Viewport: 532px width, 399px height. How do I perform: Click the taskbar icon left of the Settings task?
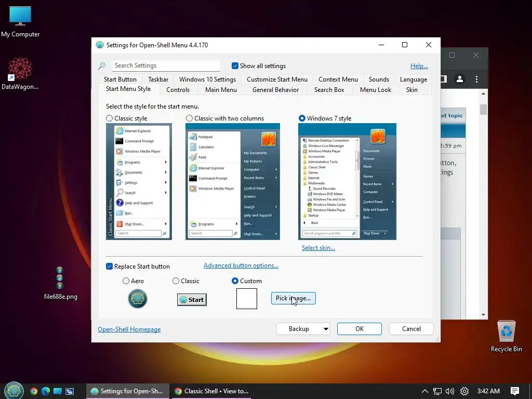coord(70,391)
